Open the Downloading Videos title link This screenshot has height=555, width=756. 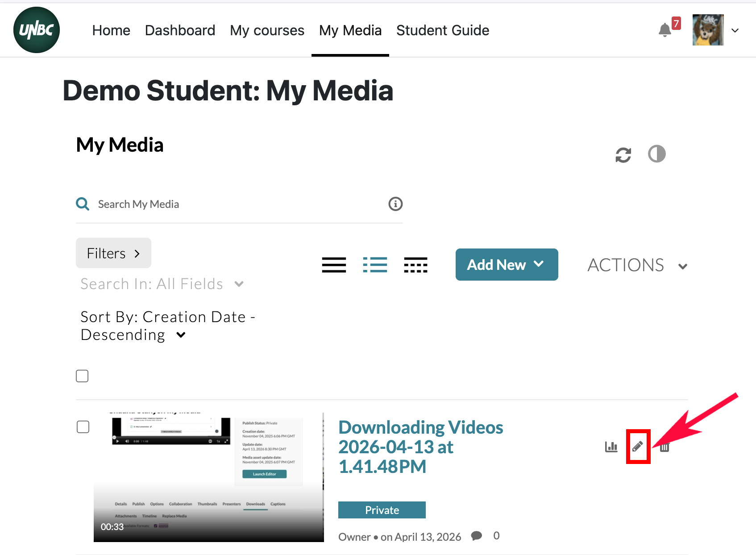[x=420, y=447]
